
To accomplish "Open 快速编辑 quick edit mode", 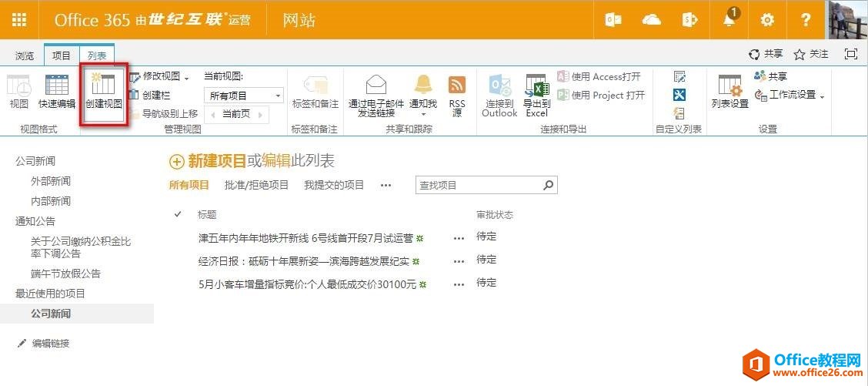I will [57, 90].
